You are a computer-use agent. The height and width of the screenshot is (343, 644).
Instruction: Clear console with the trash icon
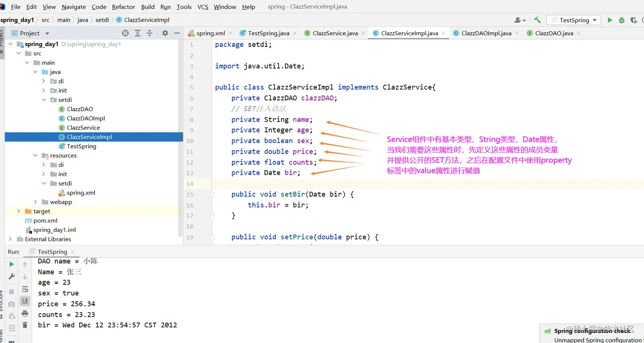point(25,325)
